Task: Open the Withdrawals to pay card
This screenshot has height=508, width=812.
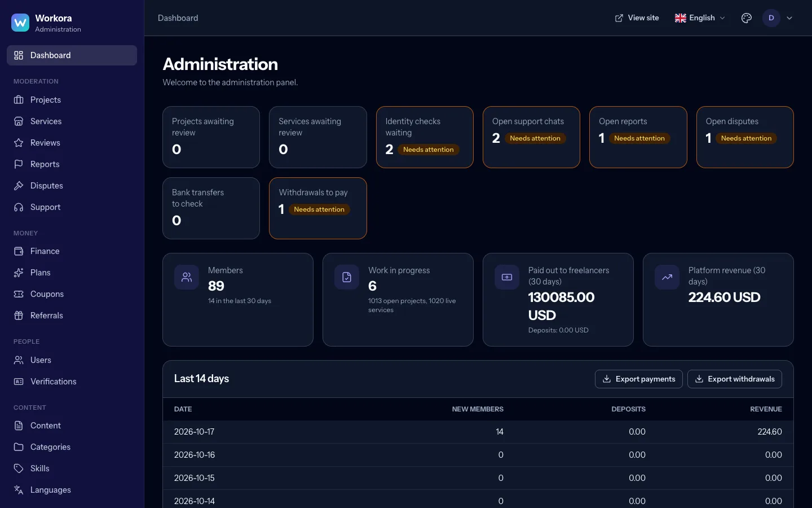Action: 318,208
